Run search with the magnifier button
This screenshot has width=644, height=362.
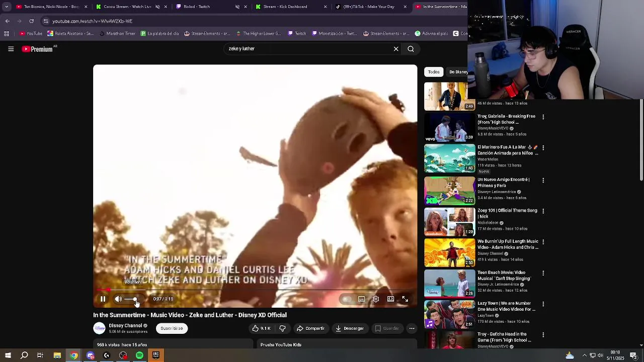(411, 49)
